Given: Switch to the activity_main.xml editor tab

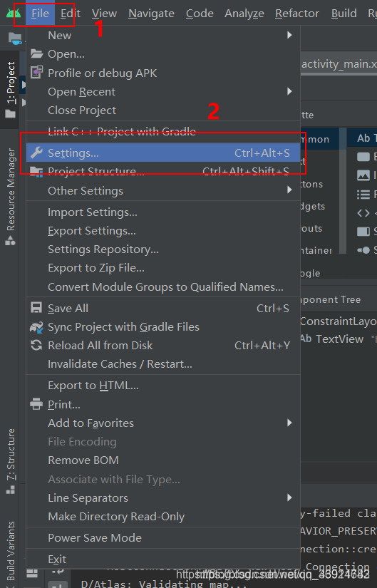Looking at the screenshot, I should point(339,64).
